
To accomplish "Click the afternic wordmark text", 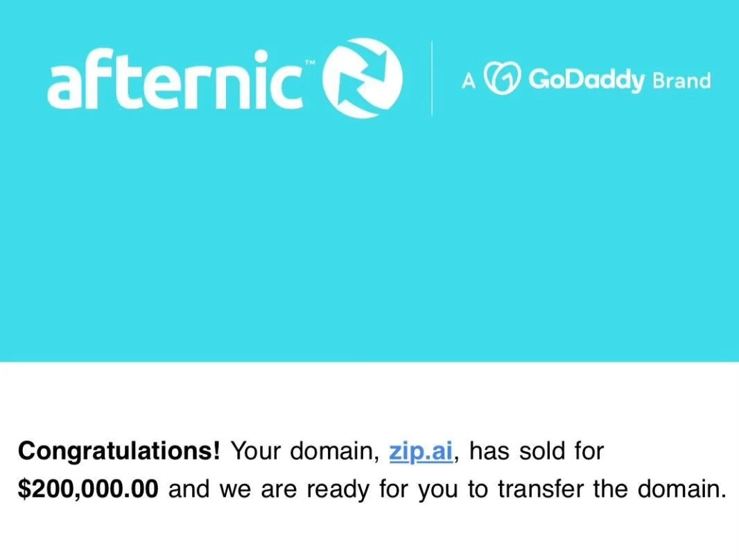I will pos(175,80).
